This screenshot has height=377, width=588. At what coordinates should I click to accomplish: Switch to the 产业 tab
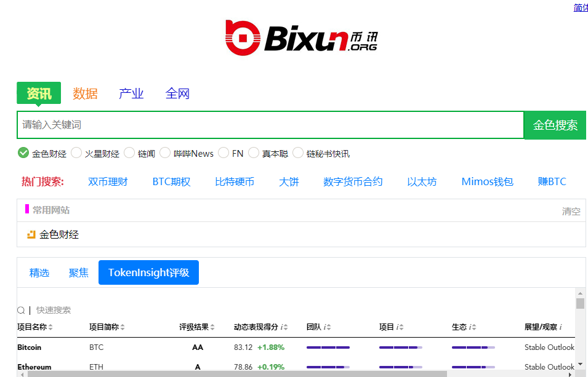(x=131, y=93)
